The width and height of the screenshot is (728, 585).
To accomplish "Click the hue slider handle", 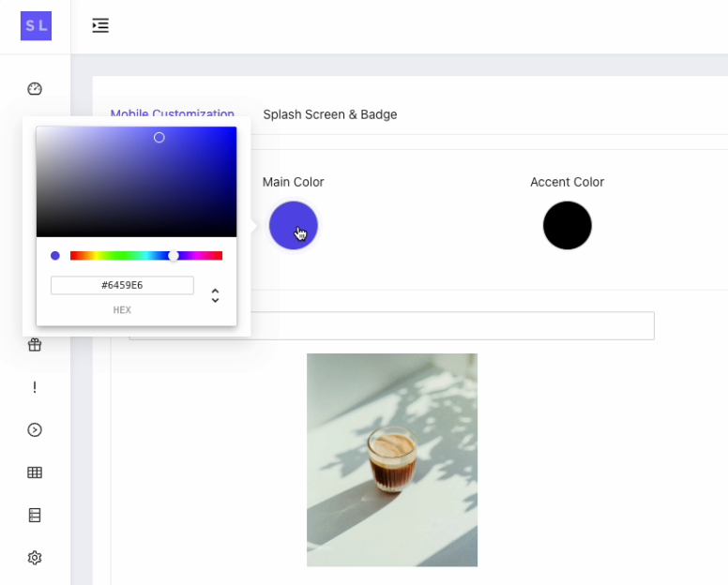I will 174,256.
